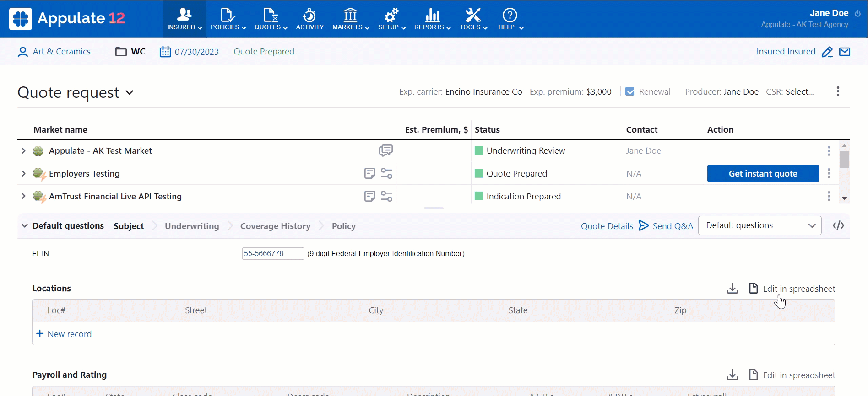Click the Appulate clover logo icon
The width and height of the screenshot is (868, 396).
(21, 19)
